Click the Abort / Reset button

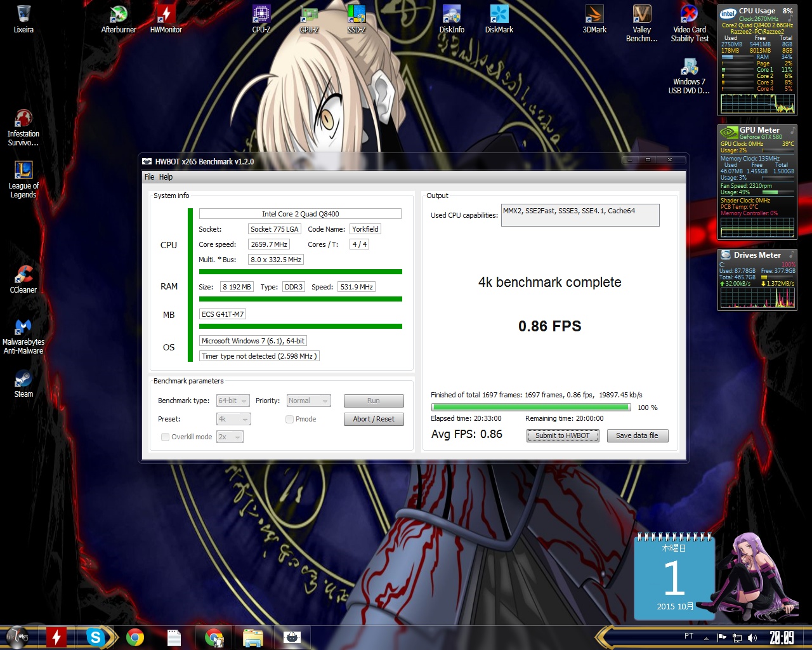click(374, 419)
